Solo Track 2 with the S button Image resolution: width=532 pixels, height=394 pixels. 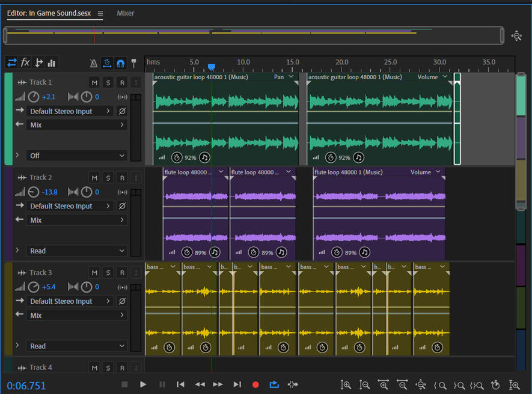point(108,178)
